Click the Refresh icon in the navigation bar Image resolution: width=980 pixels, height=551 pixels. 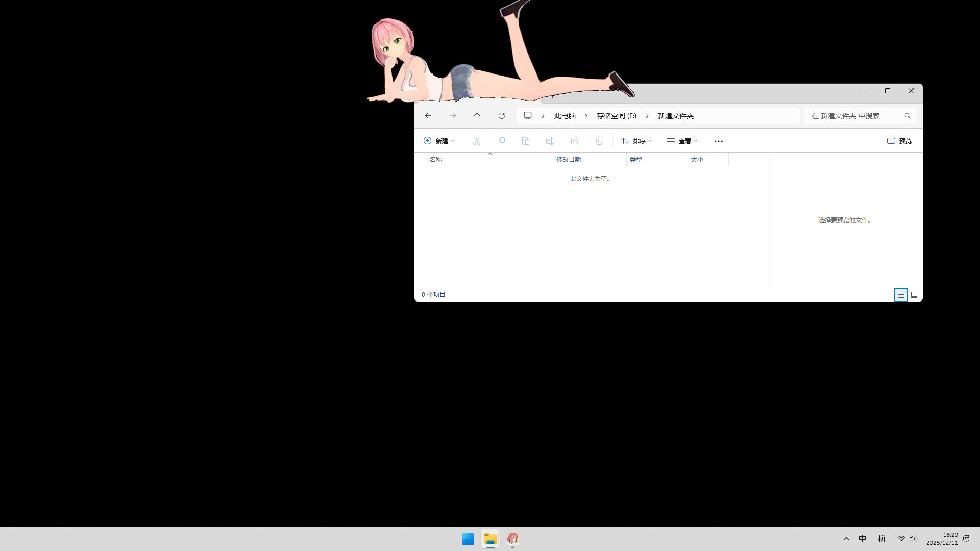[501, 116]
